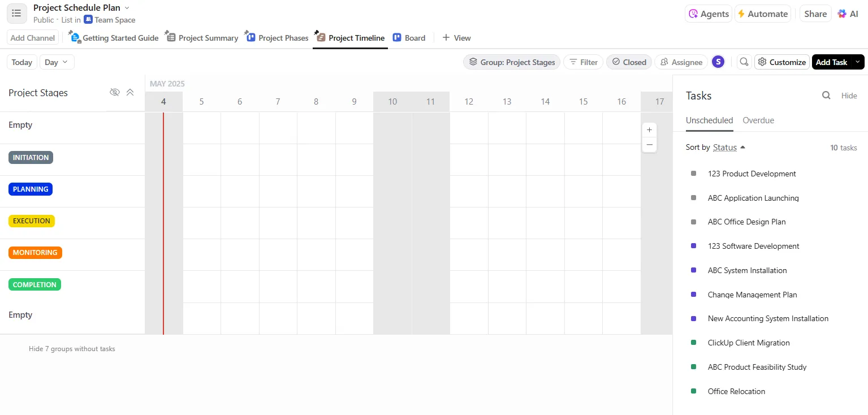Click the timeline search magnifier icon

click(744, 62)
